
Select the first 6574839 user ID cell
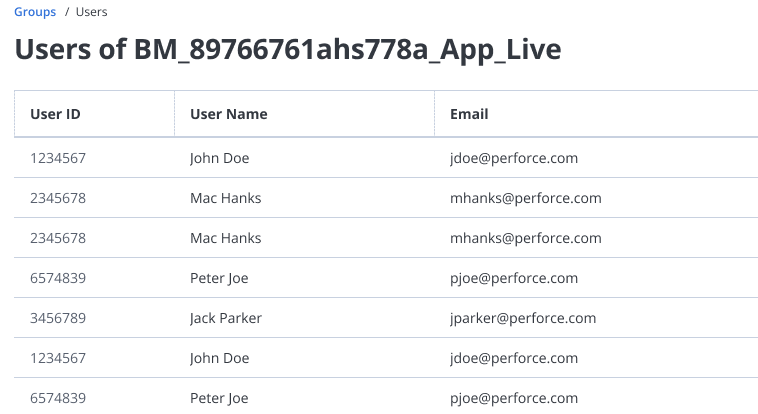pyautogui.click(x=58, y=278)
